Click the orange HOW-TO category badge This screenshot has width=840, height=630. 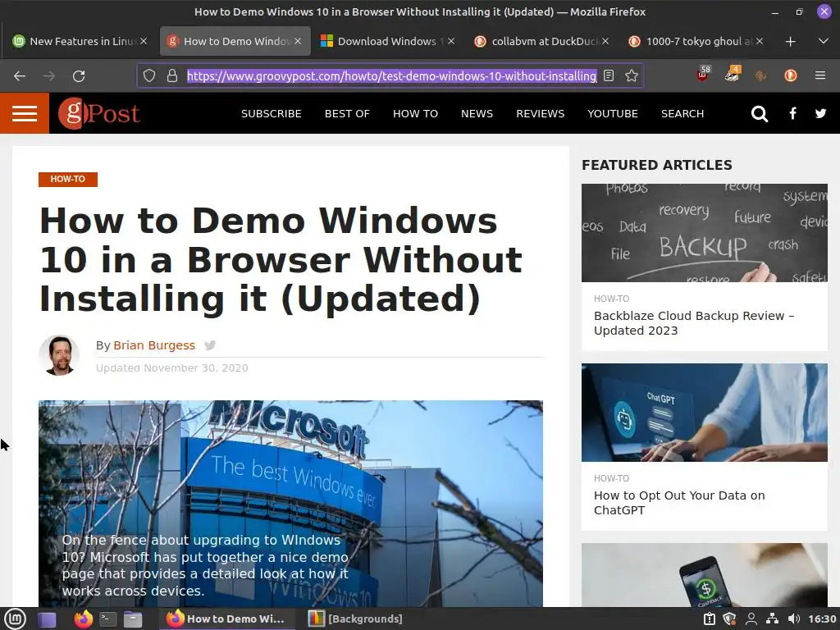click(68, 180)
